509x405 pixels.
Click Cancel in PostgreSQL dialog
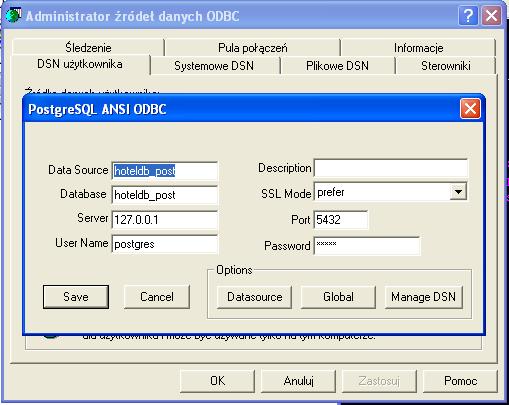[x=157, y=297]
